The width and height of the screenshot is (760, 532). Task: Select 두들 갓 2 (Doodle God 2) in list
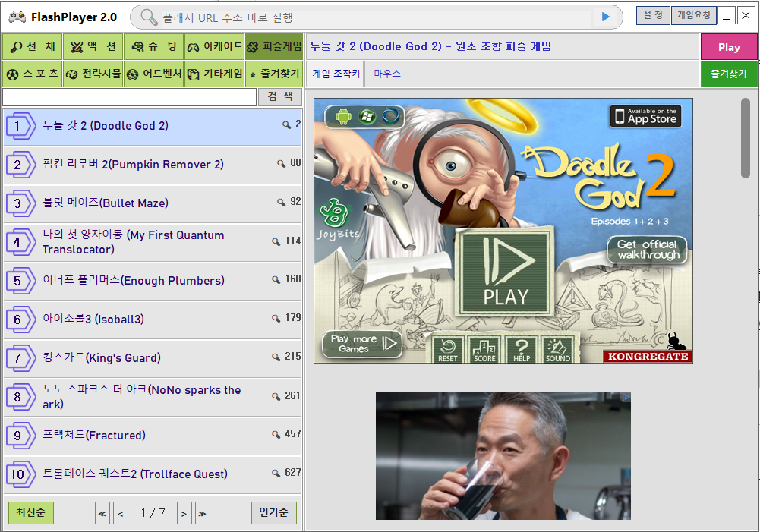click(x=153, y=126)
